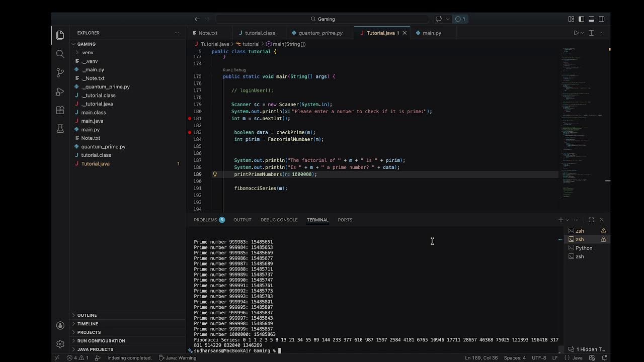Close the Tutorial.java tab
The height and width of the screenshot is (362, 644).
point(405,33)
